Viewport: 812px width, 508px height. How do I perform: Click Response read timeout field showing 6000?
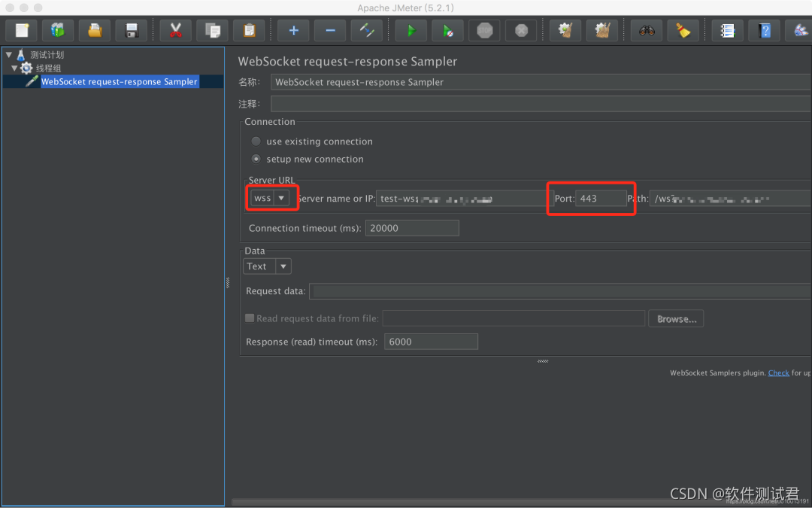click(431, 342)
